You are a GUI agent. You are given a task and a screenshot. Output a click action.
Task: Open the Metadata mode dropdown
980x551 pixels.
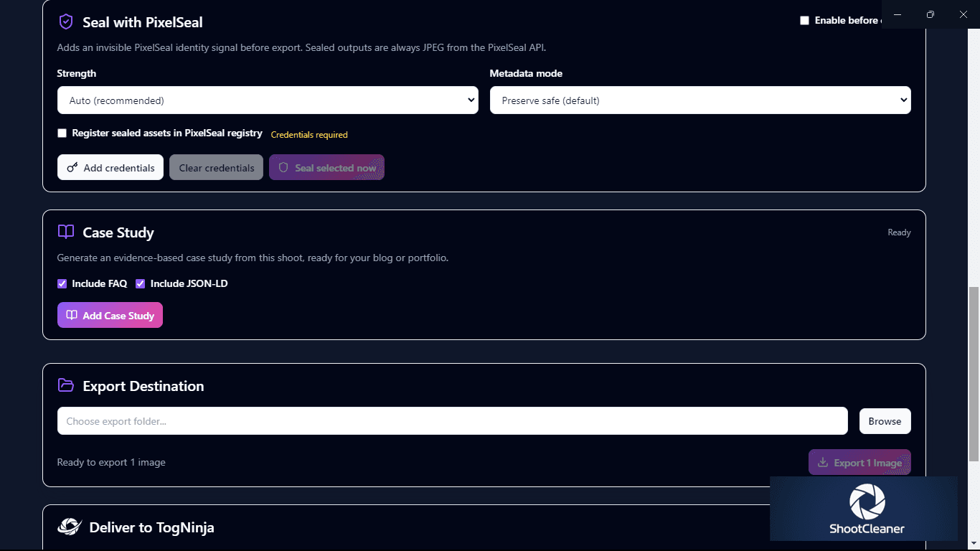click(700, 100)
